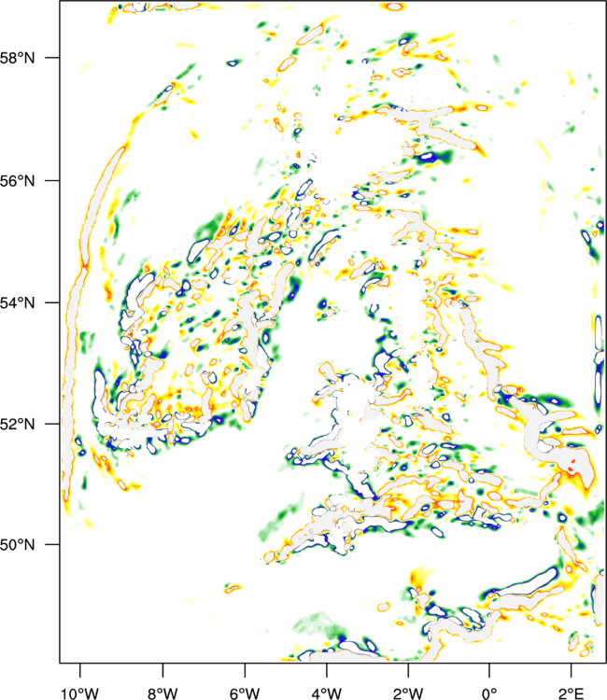Click the 10°W longitude label

[80, 693]
